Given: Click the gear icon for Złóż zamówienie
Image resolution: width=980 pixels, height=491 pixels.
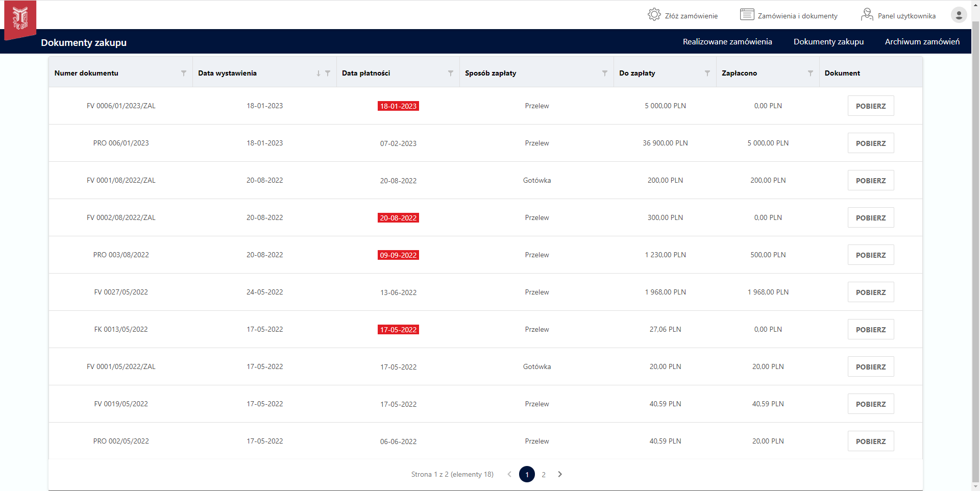Looking at the screenshot, I should [654, 15].
